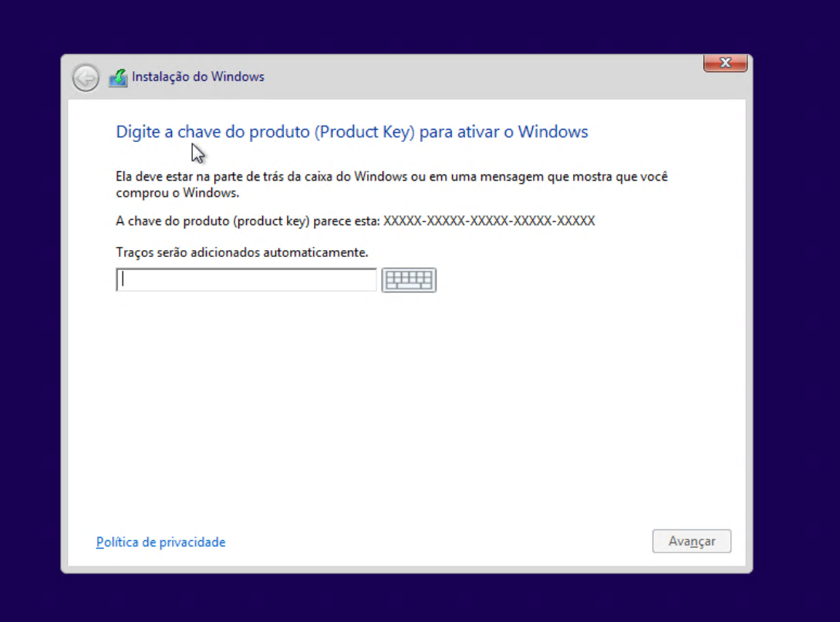Go back with the round arrow button
Image resolution: width=840 pixels, height=622 pixels.
click(x=86, y=78)
